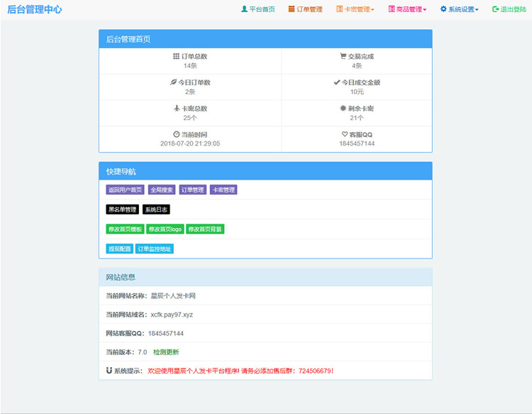Image resolution: width=532 pixels, height=414 pixels.
Task: Click the calendar icon beside 订单管理 in navbar
Action: pyautogui.click(x=292, y=9)
